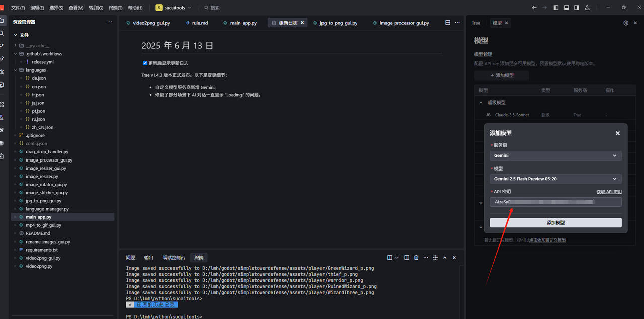
Task: Open the 选择(S) menu
Action: 56,8
